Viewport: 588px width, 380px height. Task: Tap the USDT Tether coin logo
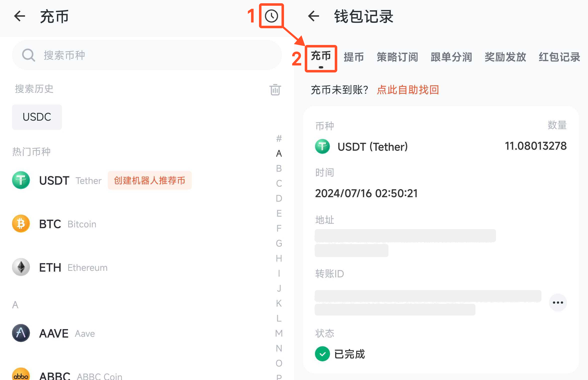[21, 180]
